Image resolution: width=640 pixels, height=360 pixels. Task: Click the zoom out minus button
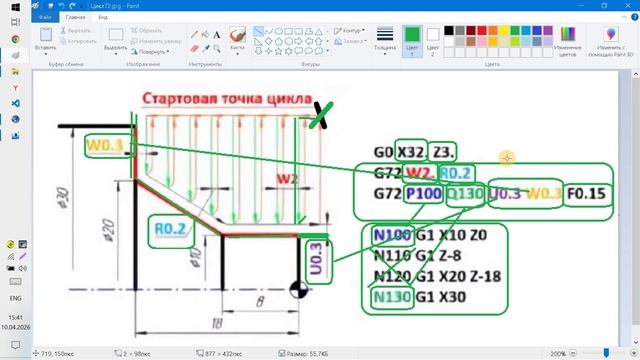(x=573, y=353)
